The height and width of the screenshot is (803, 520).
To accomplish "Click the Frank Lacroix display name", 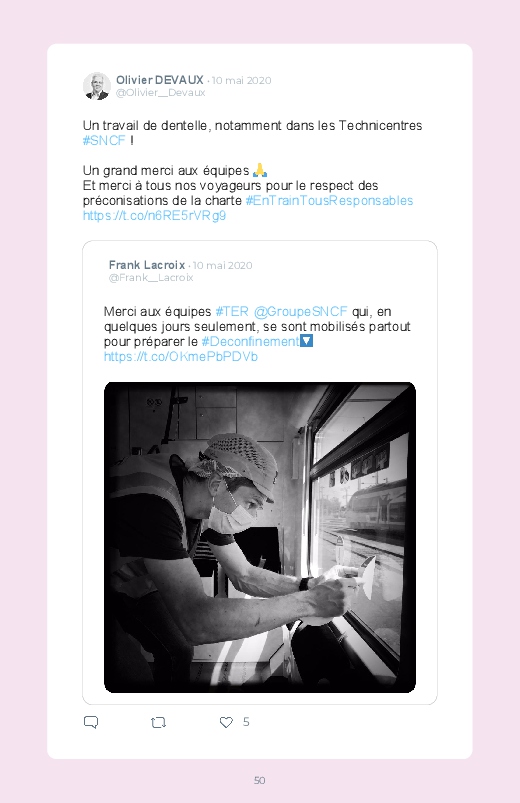I will click(x=147, y=265).
